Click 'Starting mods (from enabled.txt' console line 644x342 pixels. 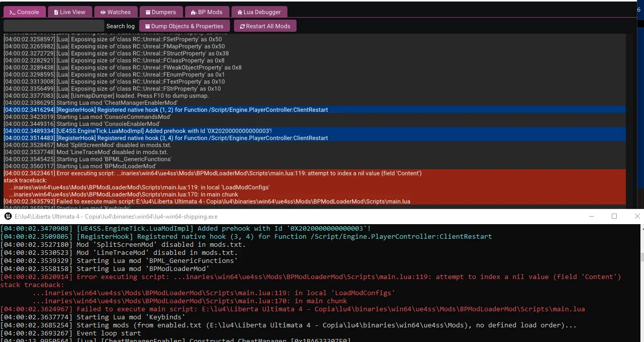[x=288, y=325]
